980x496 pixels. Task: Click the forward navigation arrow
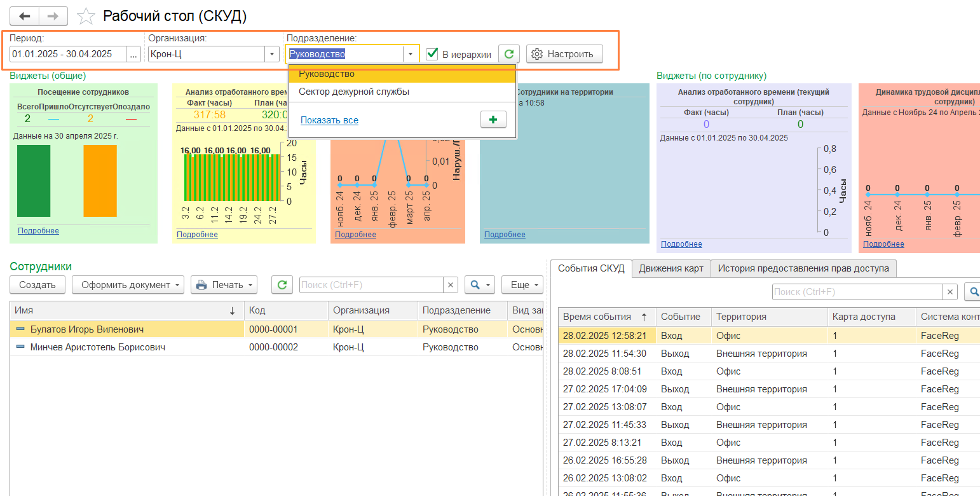pos(54,16)
